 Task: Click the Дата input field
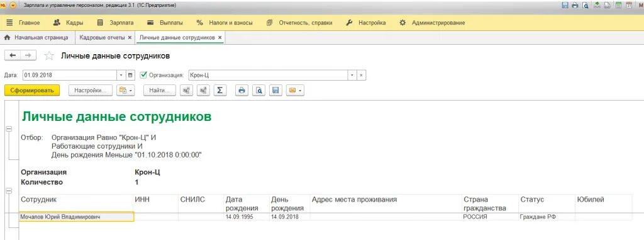tap(70, 76)
